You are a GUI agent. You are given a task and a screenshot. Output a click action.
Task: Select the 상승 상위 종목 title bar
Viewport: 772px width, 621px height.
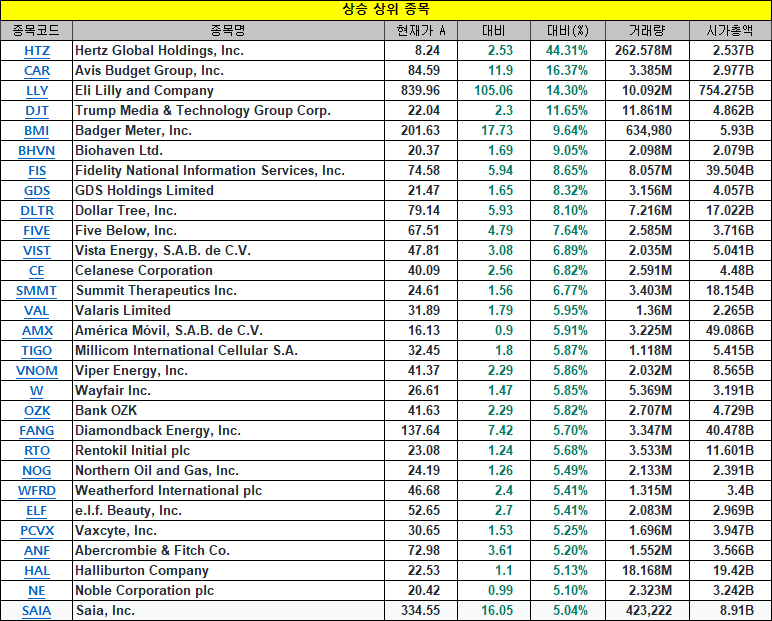coord(386,10)
